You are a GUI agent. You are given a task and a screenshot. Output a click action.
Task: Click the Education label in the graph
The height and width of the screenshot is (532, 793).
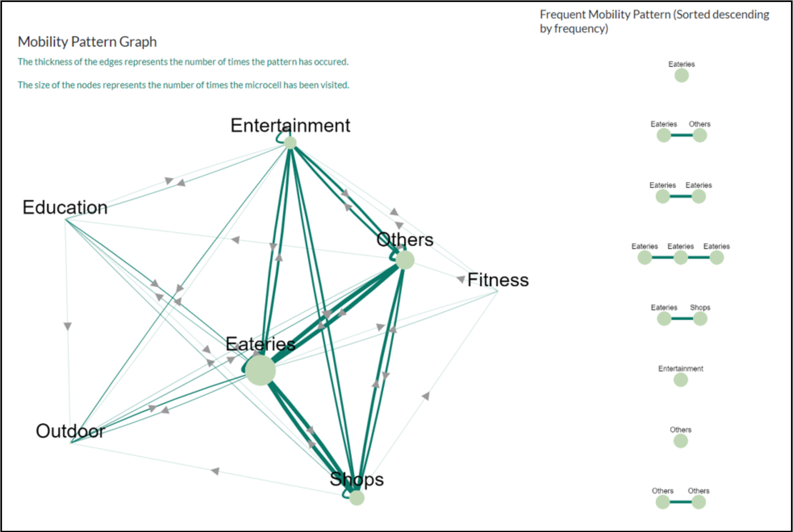tap(65, 207)
